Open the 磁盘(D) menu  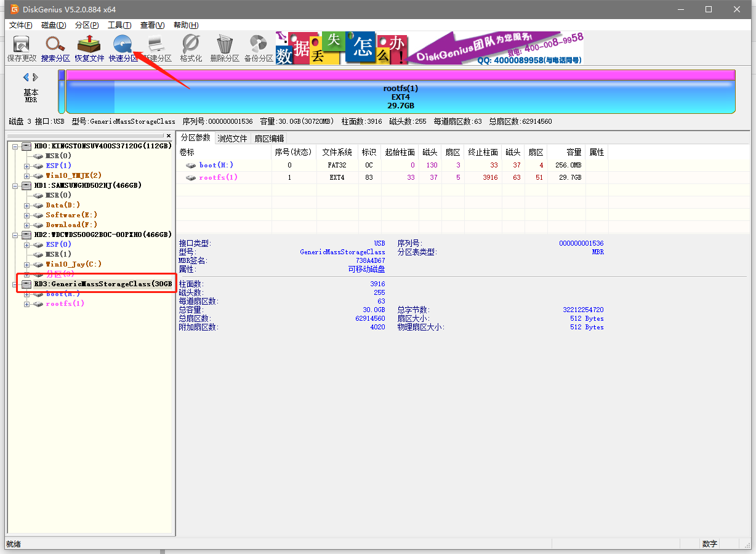[54, 25]
